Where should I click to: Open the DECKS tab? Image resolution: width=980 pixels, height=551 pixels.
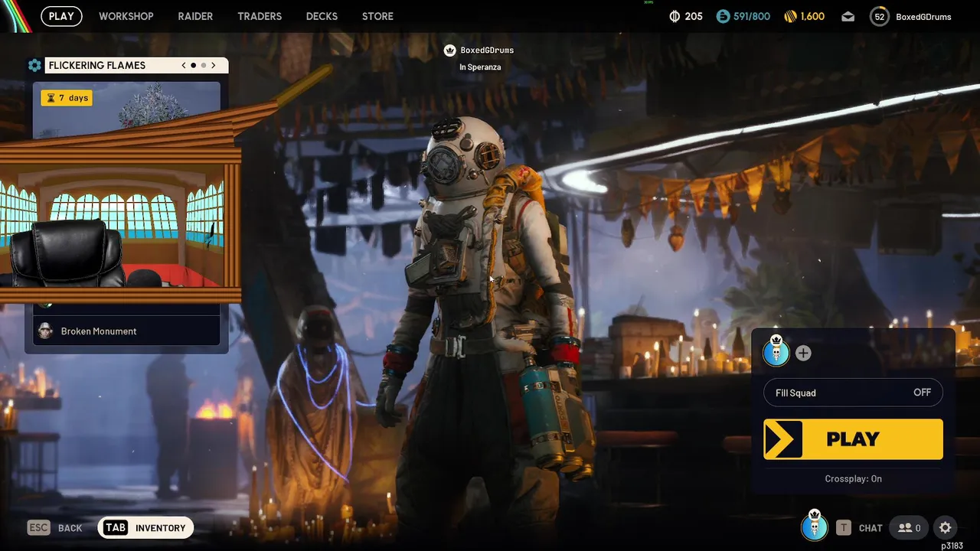tap(322, 16)
